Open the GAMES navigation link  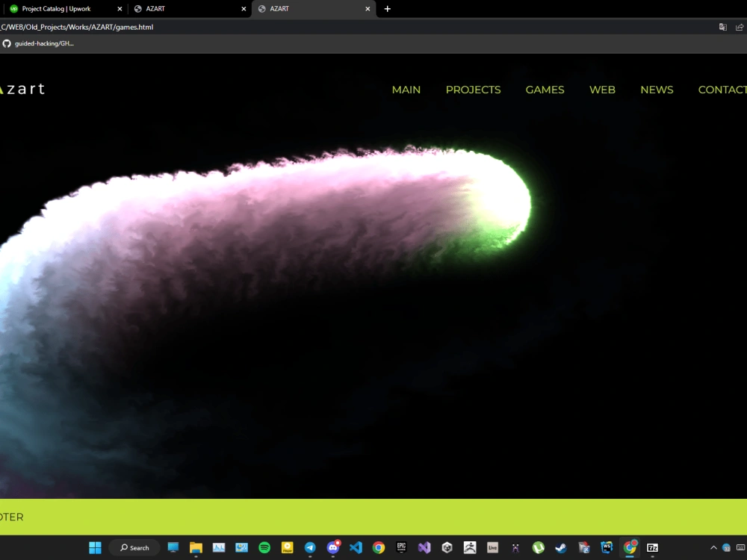545,90
